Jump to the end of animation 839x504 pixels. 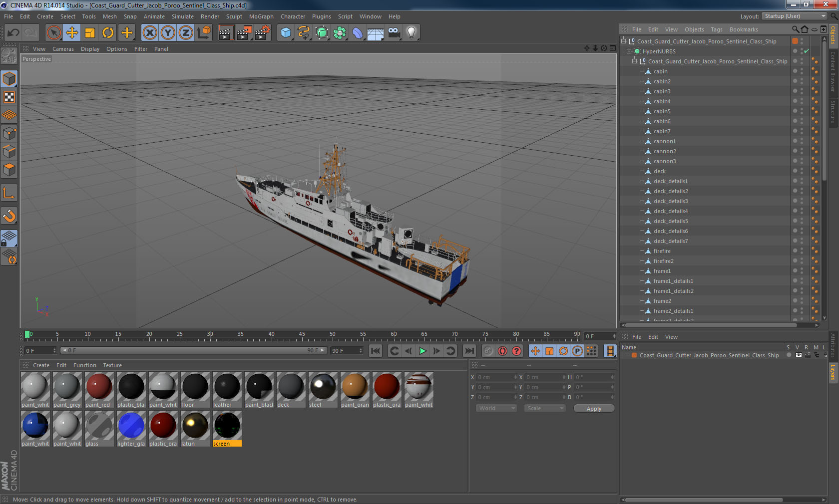[469, 351]
